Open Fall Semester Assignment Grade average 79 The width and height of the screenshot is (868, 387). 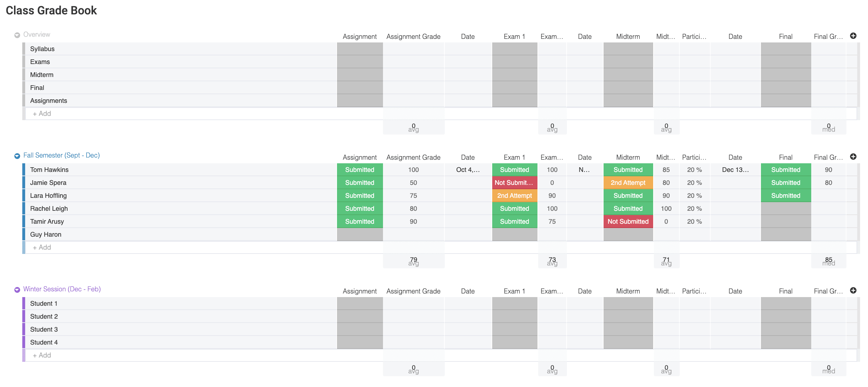click(x=414, y=261)
